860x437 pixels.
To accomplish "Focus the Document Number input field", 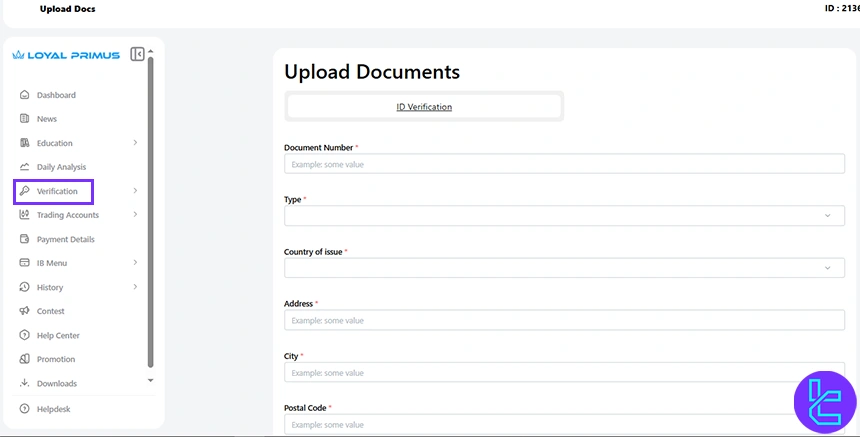I will 564,164.
